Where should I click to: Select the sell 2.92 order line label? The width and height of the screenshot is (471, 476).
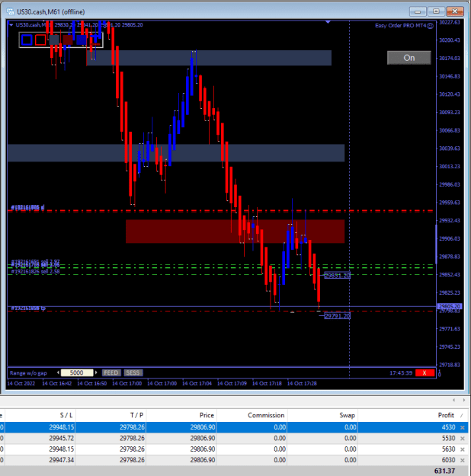click(x=35, y=261)
